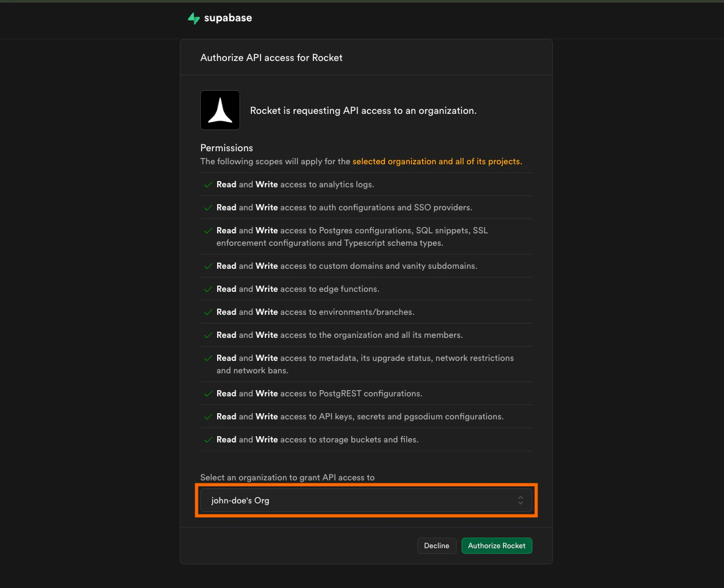Click the checkmark for storage buckets permission
The image size is (724, 588).
[208, 439]
